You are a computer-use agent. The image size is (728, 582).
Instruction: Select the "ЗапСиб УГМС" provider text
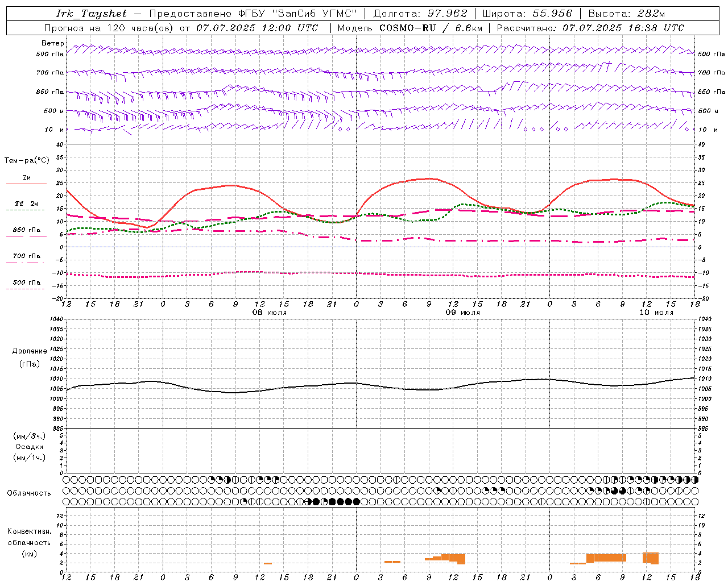click(315, 14)
